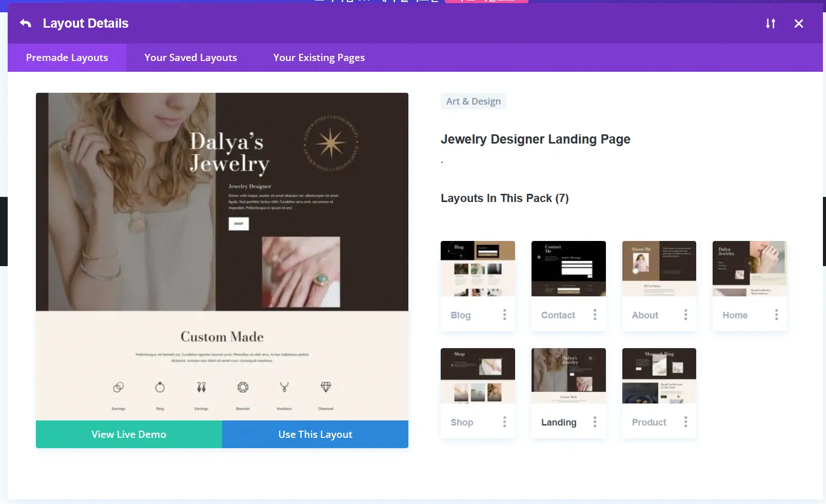Open the Contact layout thumbnail preview
The image size is (826, 504).
coord(568,268)
